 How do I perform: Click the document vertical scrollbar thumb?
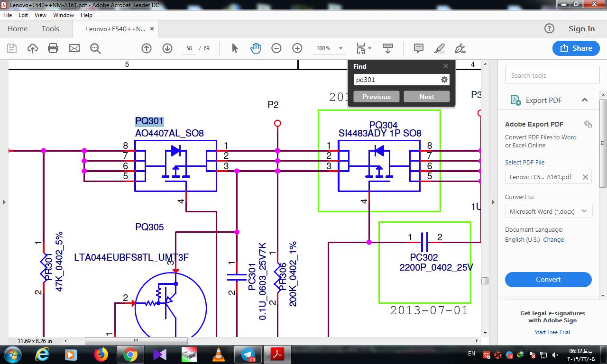coord(485,281)
